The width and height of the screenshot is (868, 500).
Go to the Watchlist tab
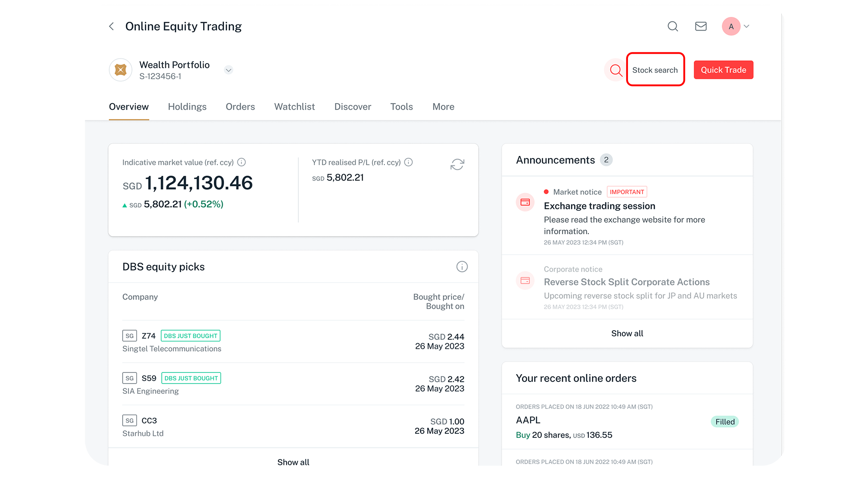pyautogui.click(x=294, y=107)
